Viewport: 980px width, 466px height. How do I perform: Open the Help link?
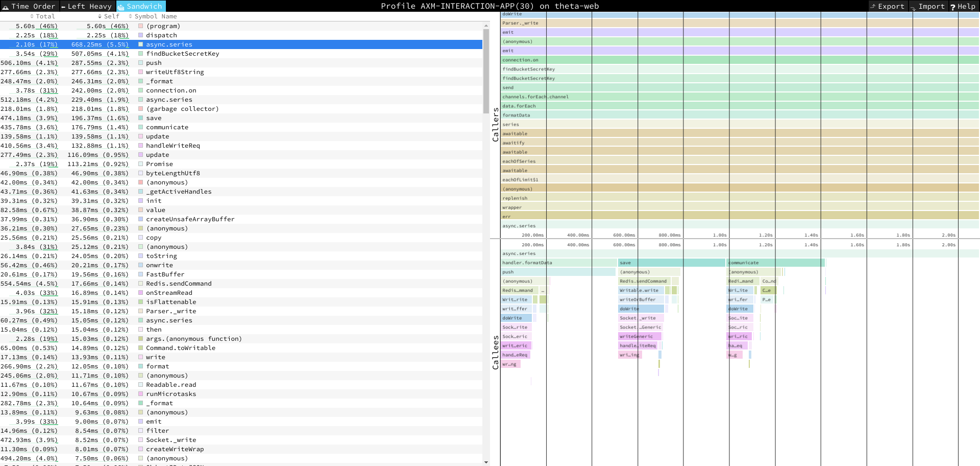pos(963,6)
